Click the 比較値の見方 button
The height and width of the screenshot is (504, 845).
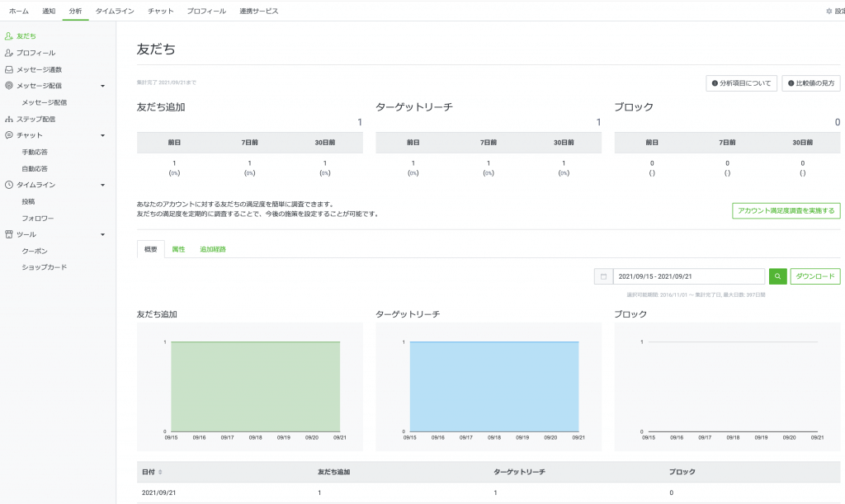point(811,83)
